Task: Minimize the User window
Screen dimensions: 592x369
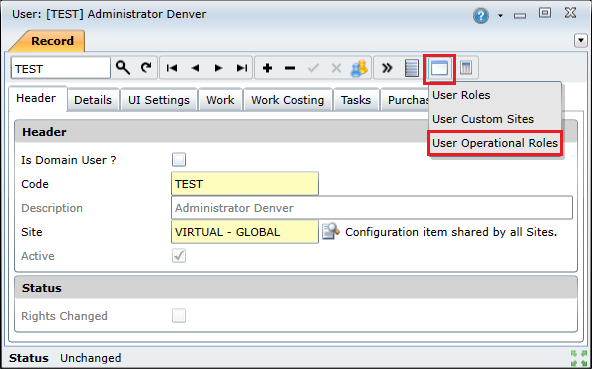Action: (x=520, y=16)
